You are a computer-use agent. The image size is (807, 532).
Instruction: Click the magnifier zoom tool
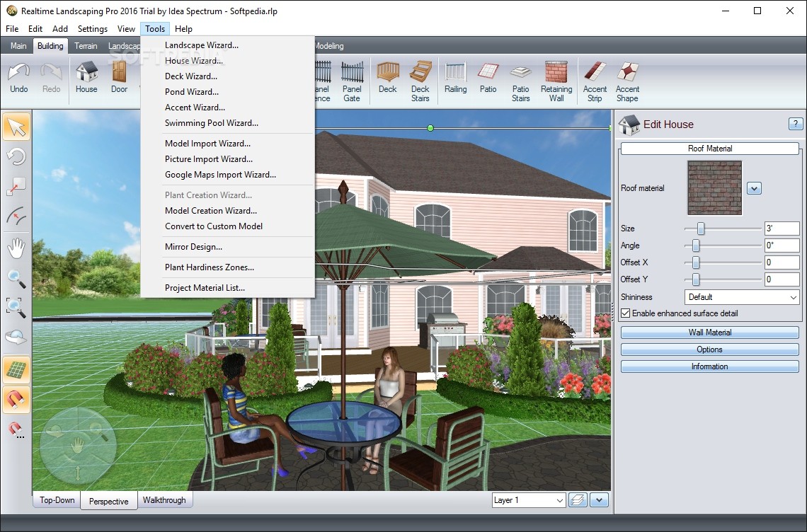pos(16,278)
